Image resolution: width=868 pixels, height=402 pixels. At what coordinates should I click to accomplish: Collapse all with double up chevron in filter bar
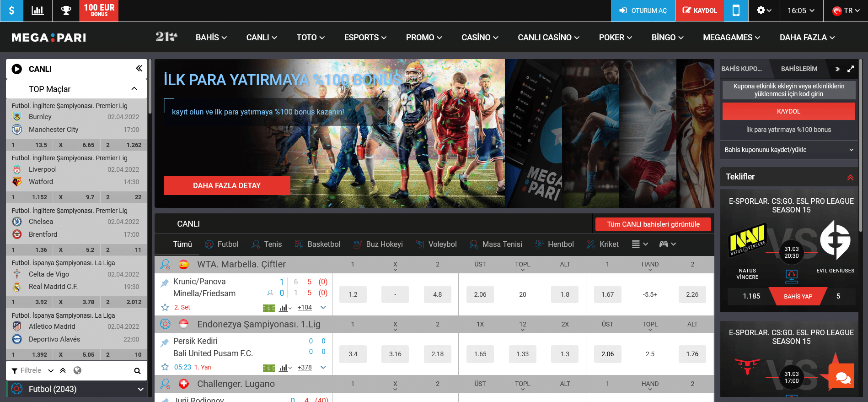pos(63,370)
